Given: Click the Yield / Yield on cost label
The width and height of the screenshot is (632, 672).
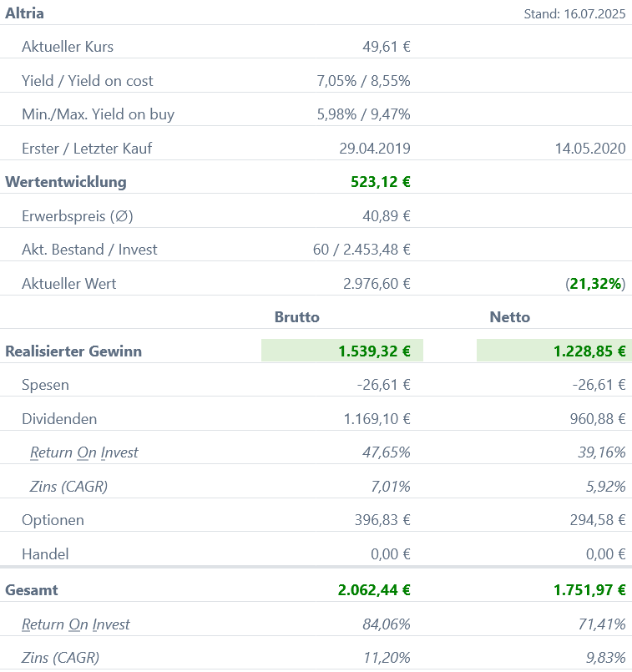Looking at the screenshot, I should [x=88, y=81].
